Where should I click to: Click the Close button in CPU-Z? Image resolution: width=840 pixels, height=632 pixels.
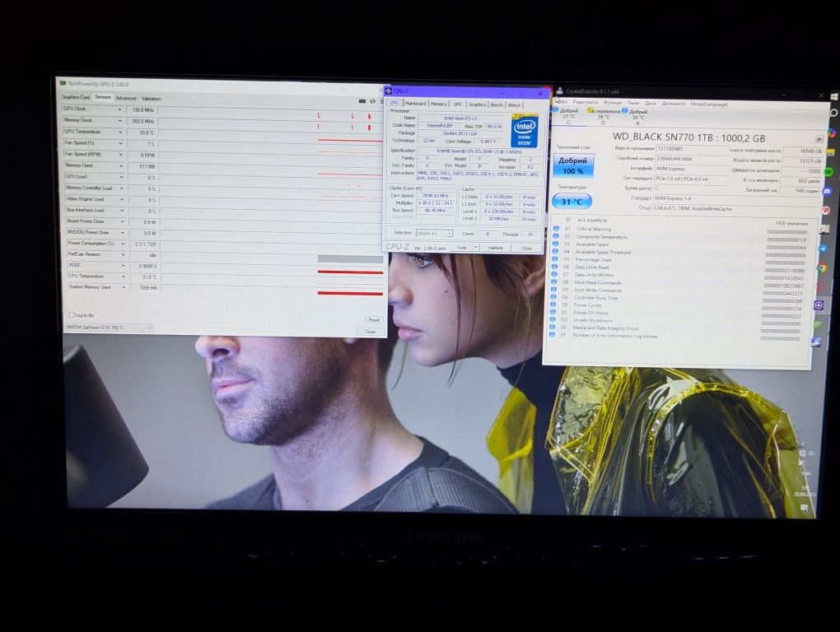526,249
